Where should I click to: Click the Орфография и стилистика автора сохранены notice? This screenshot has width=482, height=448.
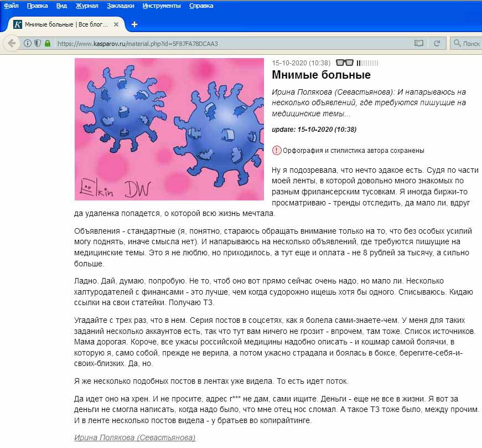pyautogui.click(x=354, y=151)
